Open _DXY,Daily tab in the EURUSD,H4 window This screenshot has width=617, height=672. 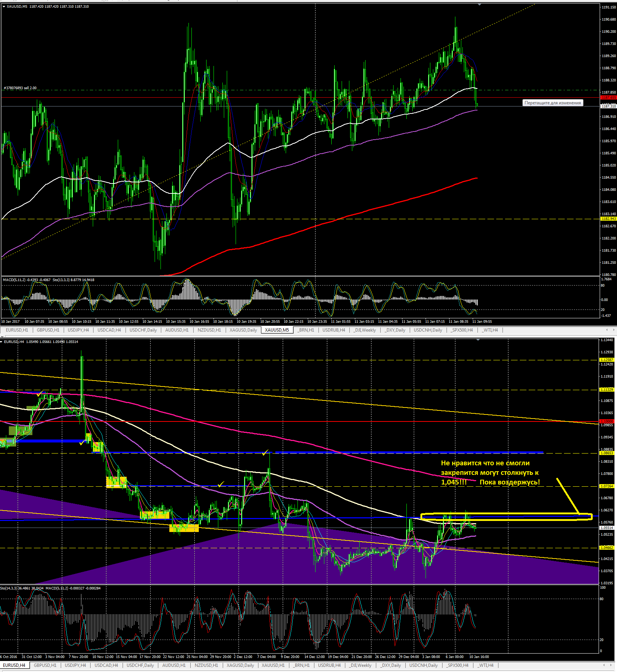[391, 665]
